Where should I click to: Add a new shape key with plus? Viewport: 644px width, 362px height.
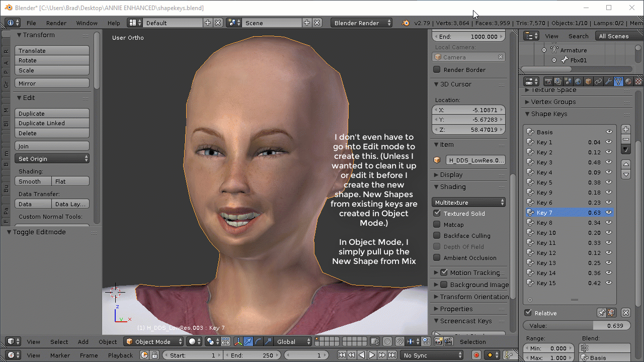(626, 130)
